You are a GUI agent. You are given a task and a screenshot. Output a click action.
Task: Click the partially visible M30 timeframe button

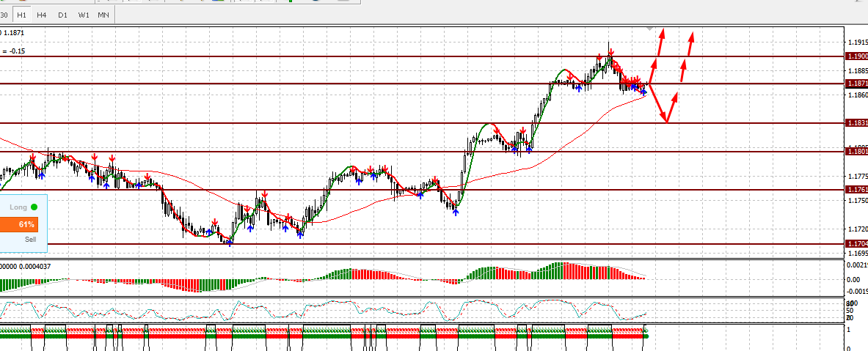(x=4, y=14)
